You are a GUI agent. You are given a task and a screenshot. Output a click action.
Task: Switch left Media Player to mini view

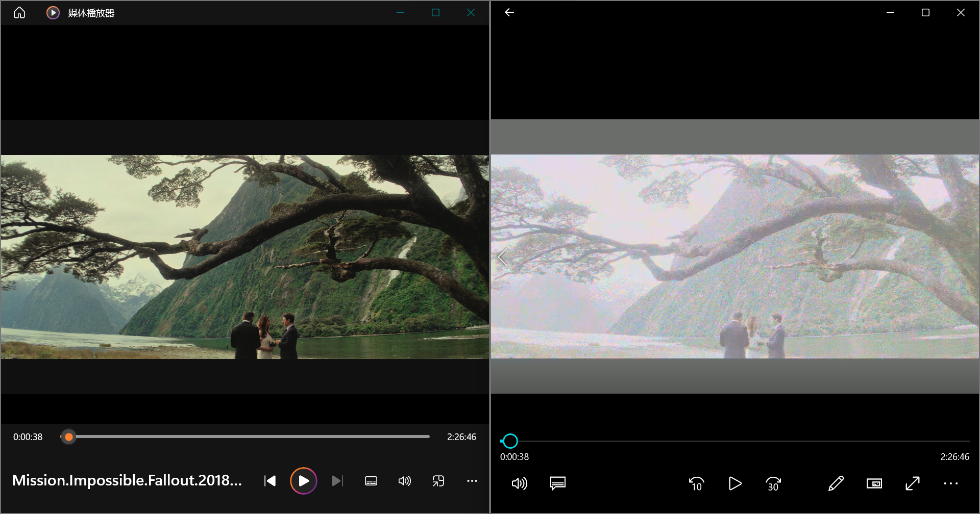[438, 481]
